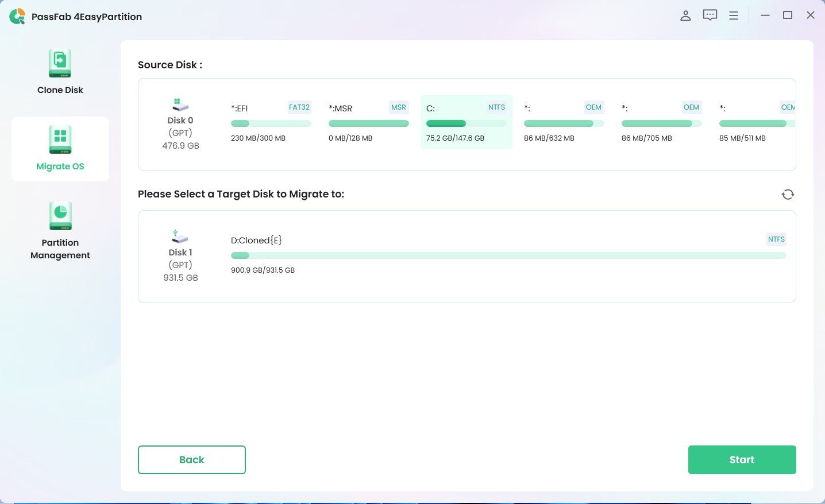Click the C: partition usage bar

(466, 123)
